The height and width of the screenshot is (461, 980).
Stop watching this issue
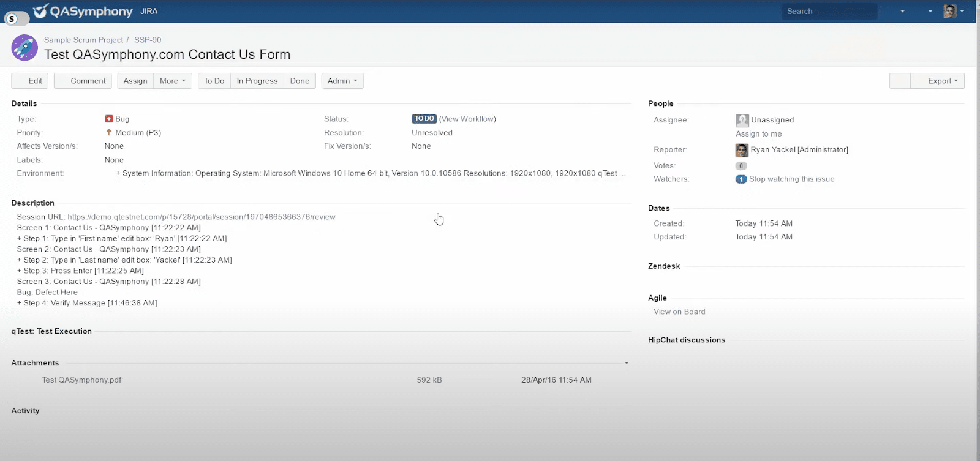(x=791, y=179)
